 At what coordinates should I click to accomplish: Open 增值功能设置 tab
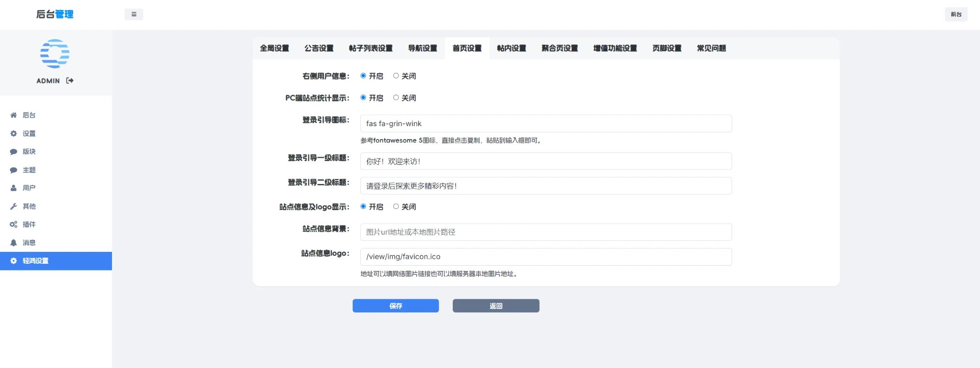[615, 48]
